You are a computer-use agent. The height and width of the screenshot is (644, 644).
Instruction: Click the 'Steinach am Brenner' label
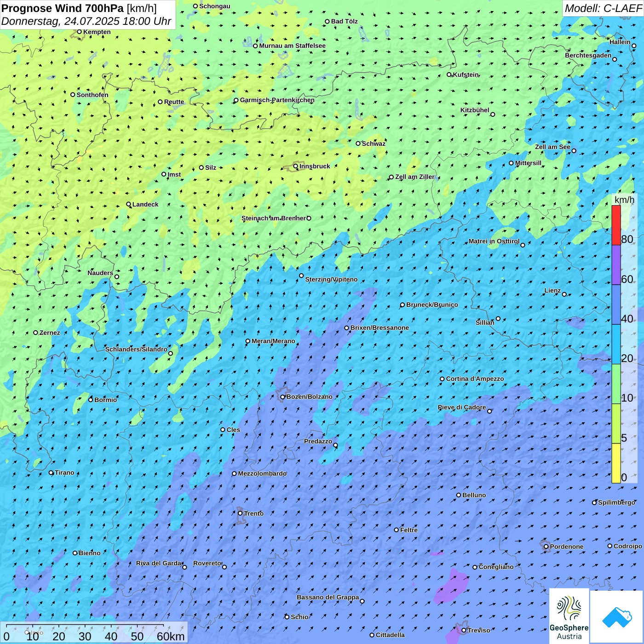click(274, 218)
